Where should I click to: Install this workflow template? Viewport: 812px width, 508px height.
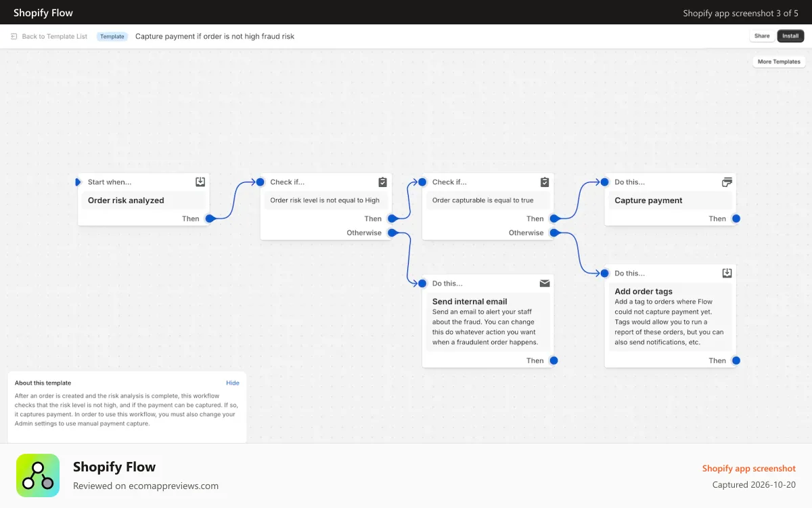tap(790, 37)
